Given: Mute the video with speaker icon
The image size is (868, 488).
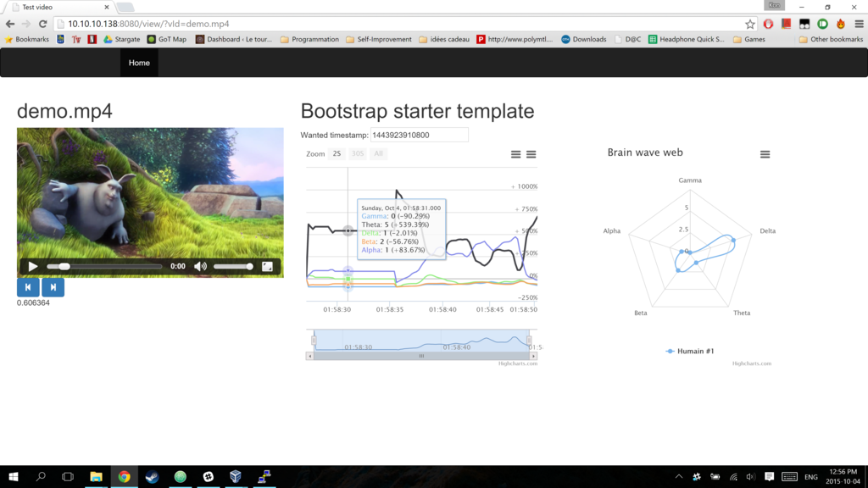Looking at the screenshot, I should point(200,267).
